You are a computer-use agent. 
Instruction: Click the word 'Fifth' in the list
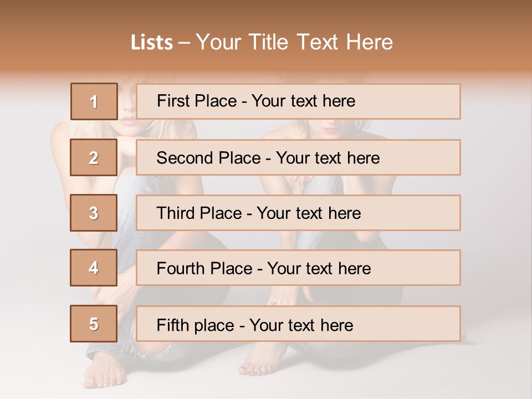click(172, 325)
